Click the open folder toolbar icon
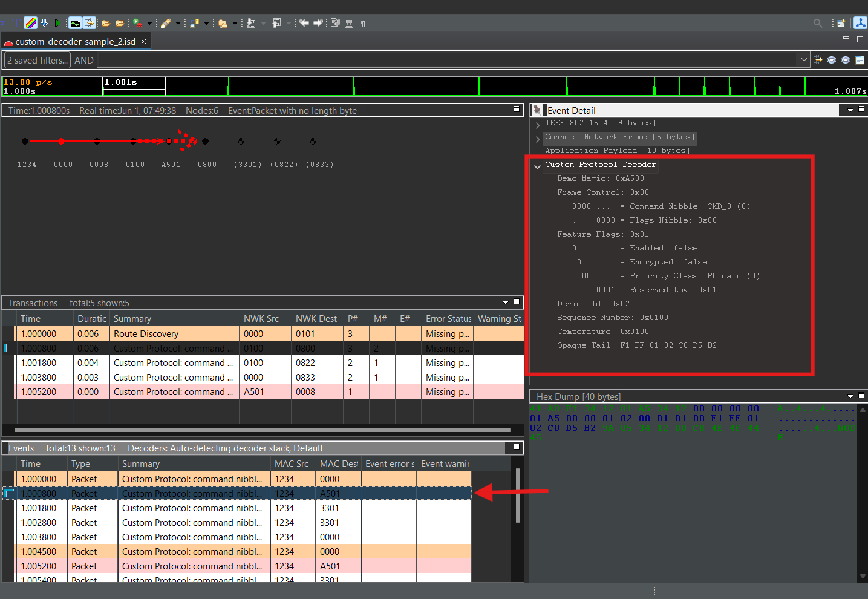 [x=106, y=23]
